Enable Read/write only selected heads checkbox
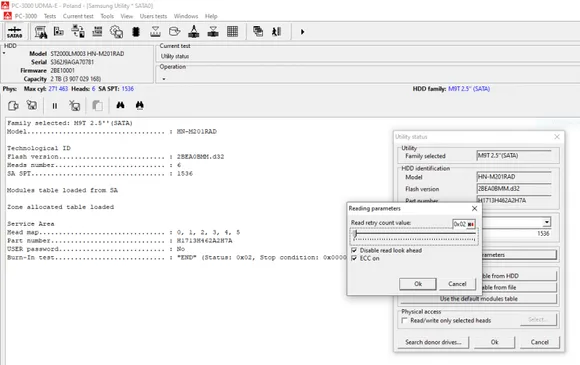Viewport: 580px width, 365px height. pos(404,320)
